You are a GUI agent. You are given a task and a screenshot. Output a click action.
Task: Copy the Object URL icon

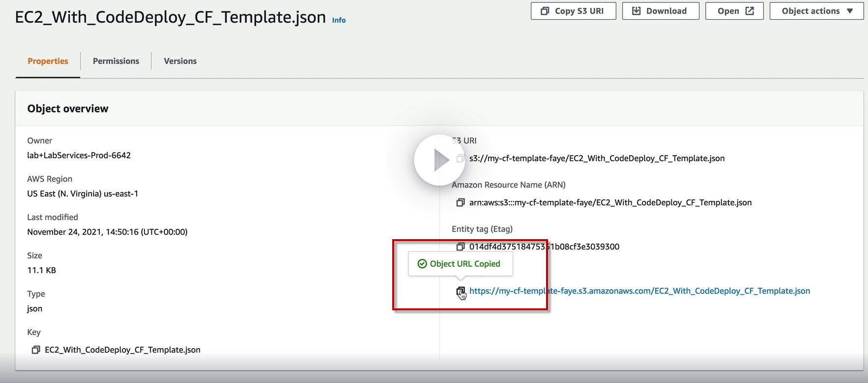point(461,291)
